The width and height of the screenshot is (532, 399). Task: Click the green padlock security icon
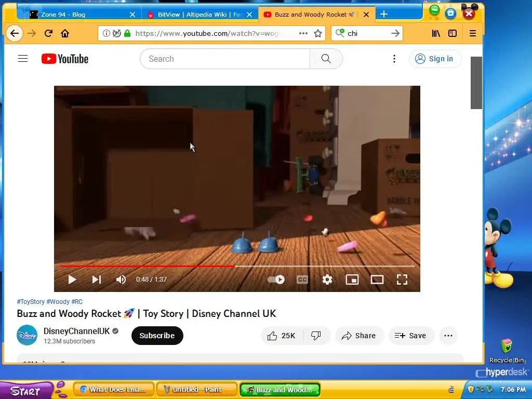click(x=127, y=33)
